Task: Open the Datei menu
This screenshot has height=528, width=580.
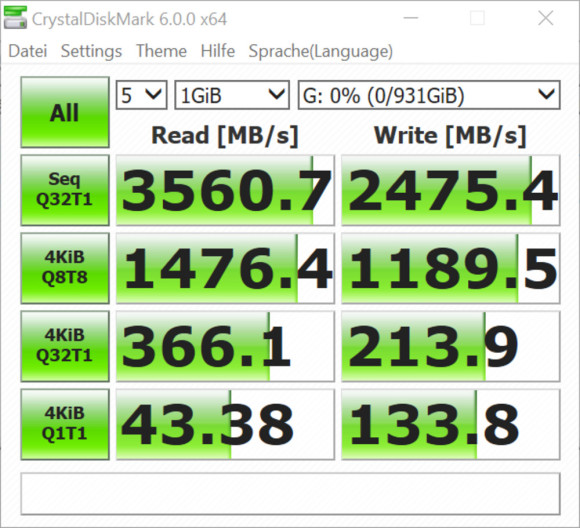Action: (28, 51)
